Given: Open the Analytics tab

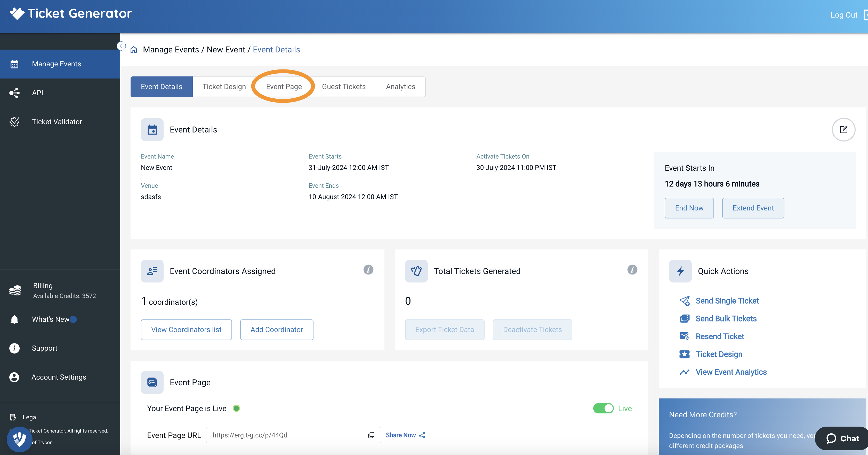Looking at the screenshot, I should (400, 87).
